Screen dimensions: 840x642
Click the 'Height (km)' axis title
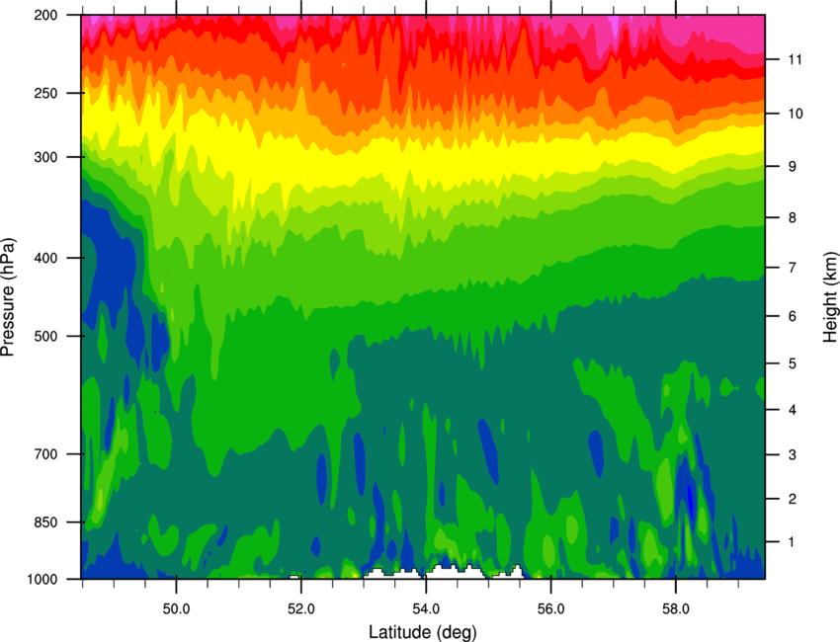pyautogui.click(x=830, y=297)
